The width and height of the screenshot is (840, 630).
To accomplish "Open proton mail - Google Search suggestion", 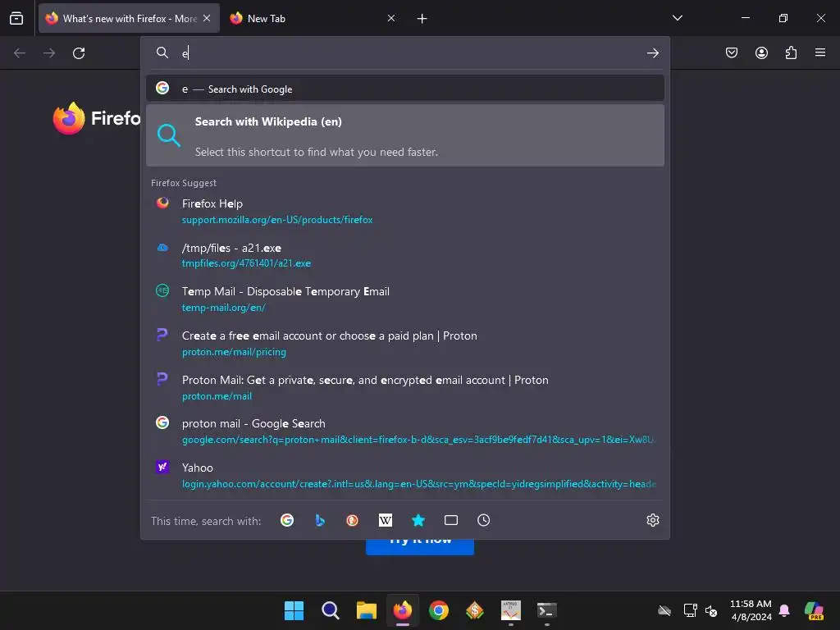I will (405, 431).
